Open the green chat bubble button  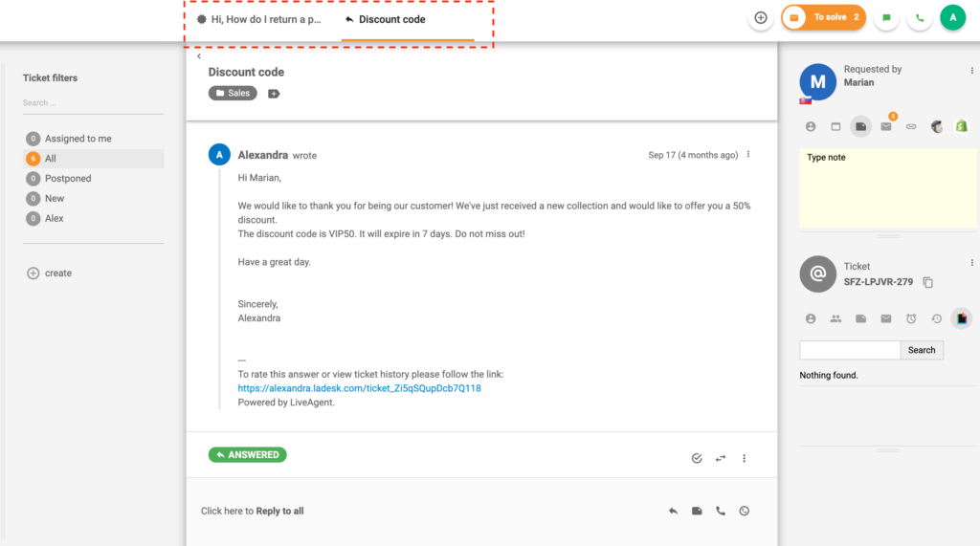(886, 17)
